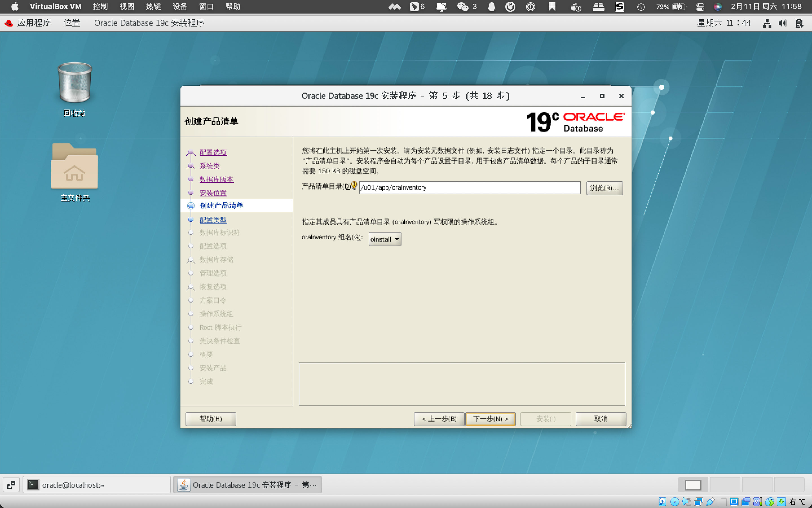The width and height of the screenshot is (812, 508).
Task: Click the 帮助(H) button in installer
Action: coord(211,419)
